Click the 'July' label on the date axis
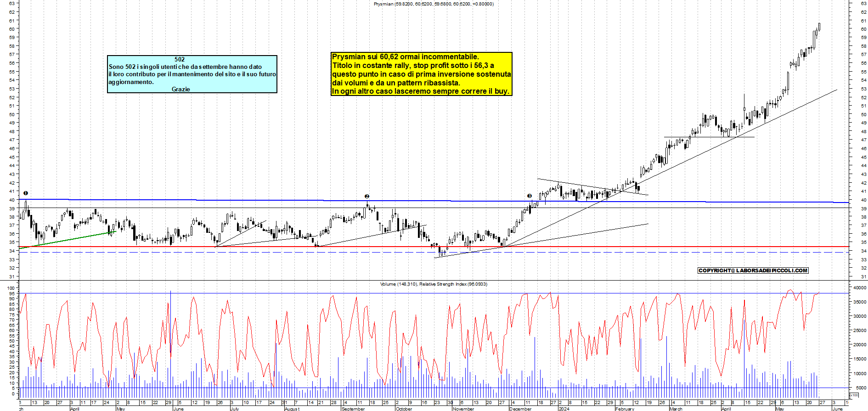Viewport: 868px width, 411px height. pos(235,409)
